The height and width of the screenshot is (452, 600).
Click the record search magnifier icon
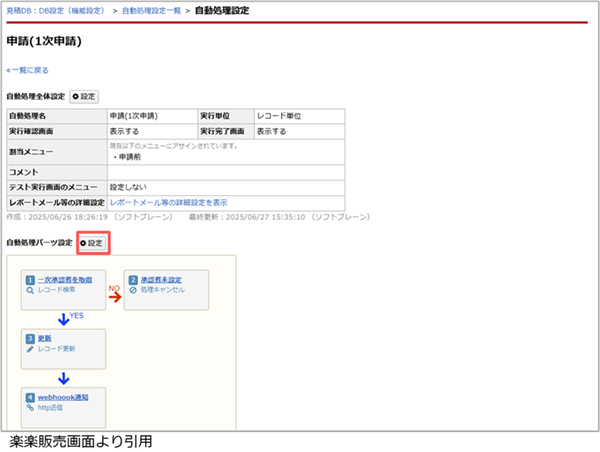pos(27,289)
